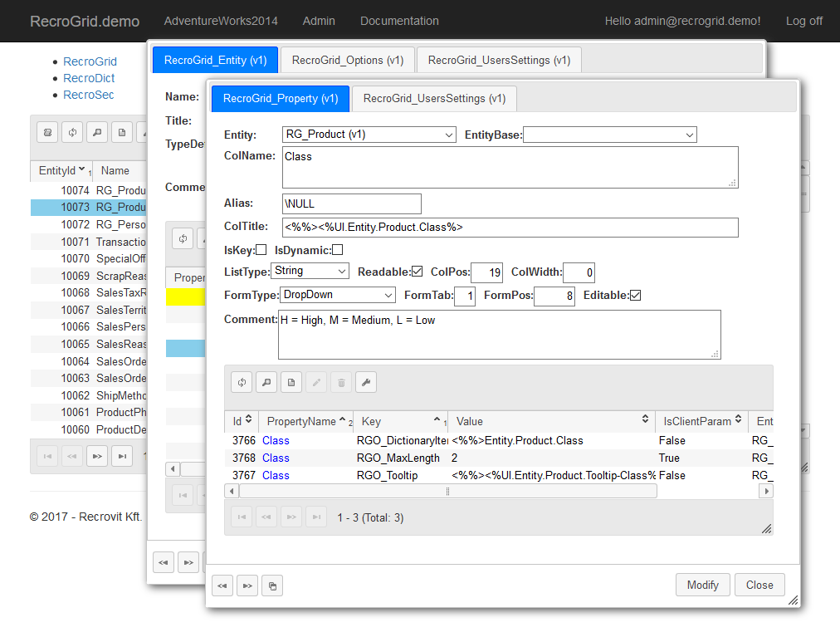
Task: Click the ColTitle input field
Action: click(510, 228)
